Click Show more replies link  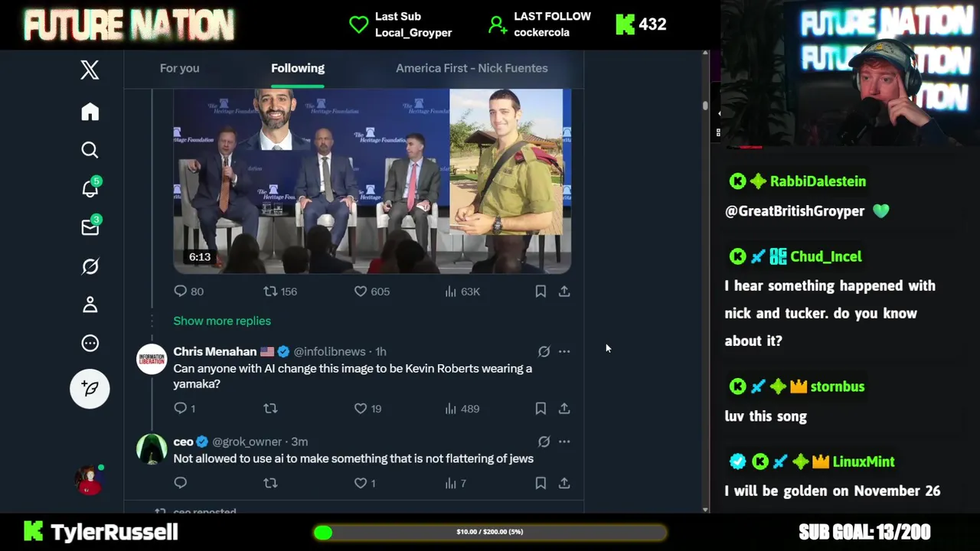click(222, 321)
